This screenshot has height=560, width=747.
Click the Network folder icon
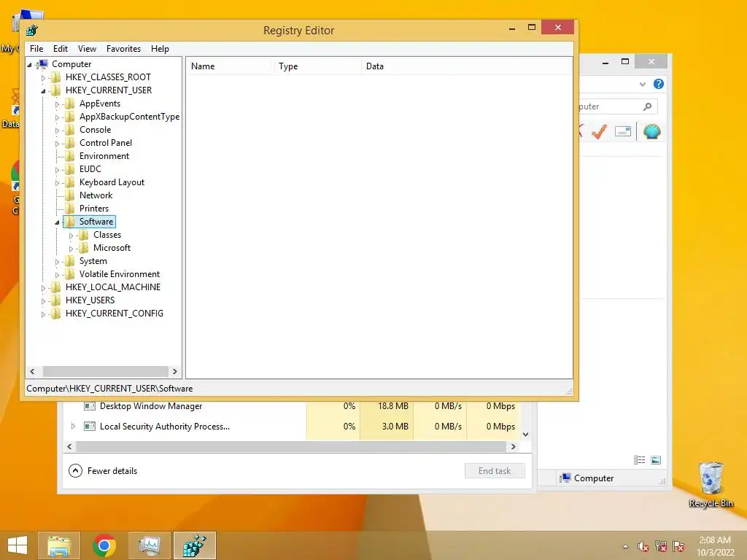69,195
